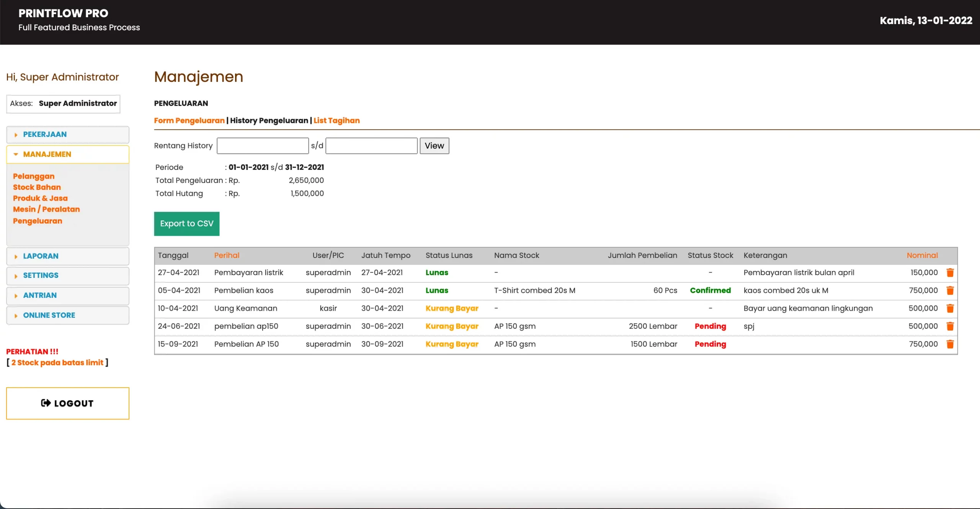
Task: Expand the LAPORAN menu section
Action: click(x=68, y=256)
